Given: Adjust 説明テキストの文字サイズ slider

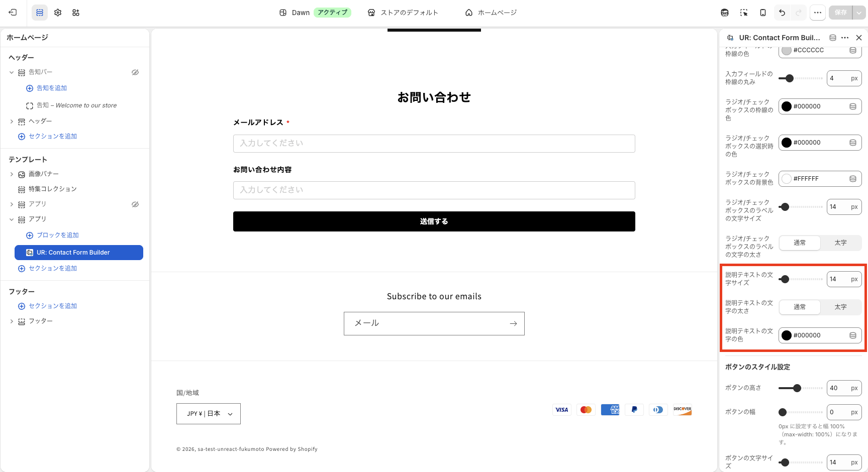Looking at the screenshot, I should pyautogui.click(x=785, y=279).
